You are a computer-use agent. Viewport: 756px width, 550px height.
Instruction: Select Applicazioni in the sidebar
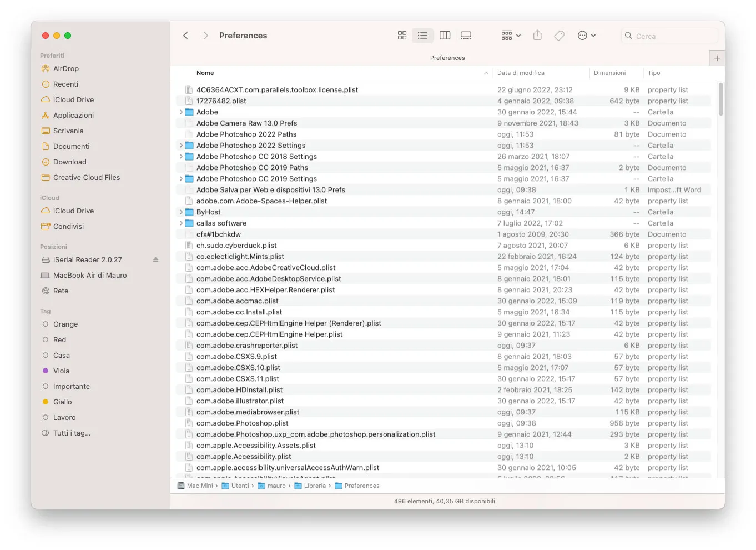pyautogui.click(x=73, y=115)
